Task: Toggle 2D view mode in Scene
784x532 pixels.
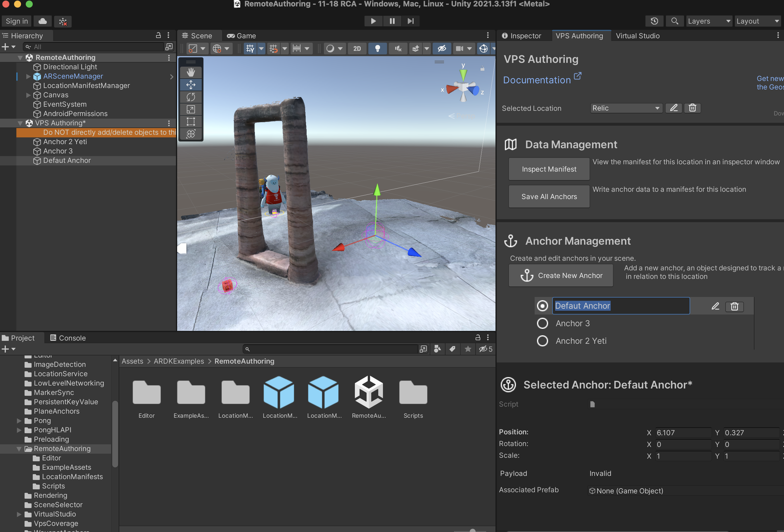Action: click(357, 49)
